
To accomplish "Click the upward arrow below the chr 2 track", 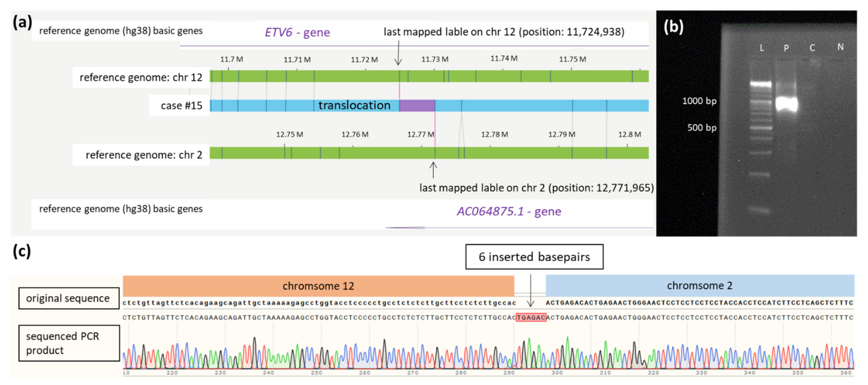I will pos(433,170).
